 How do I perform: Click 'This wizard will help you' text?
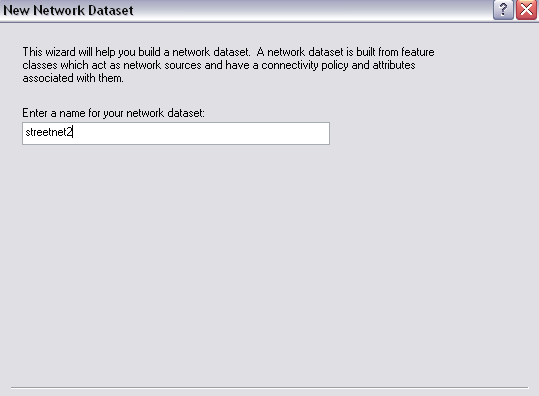[79, 52]
